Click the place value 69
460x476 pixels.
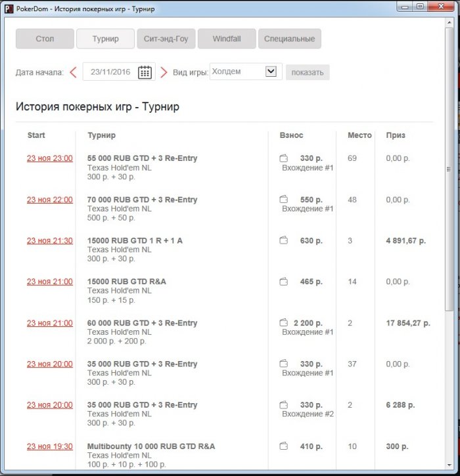[352, 158]
